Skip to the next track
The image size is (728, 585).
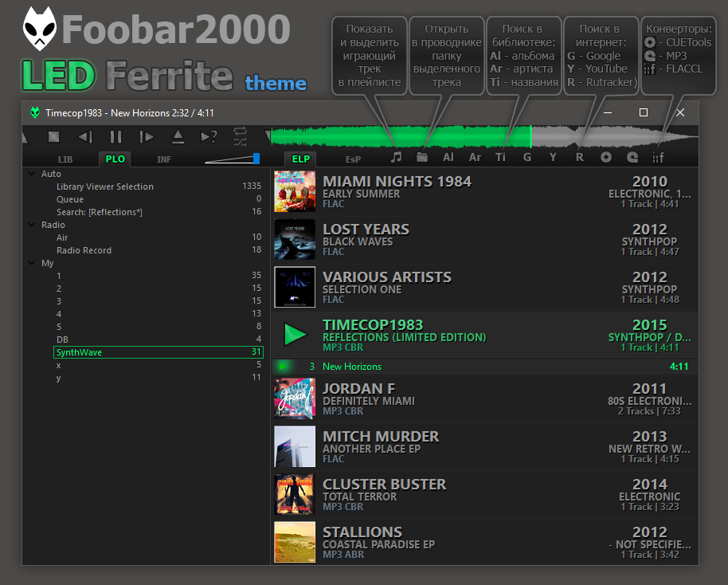147,136
